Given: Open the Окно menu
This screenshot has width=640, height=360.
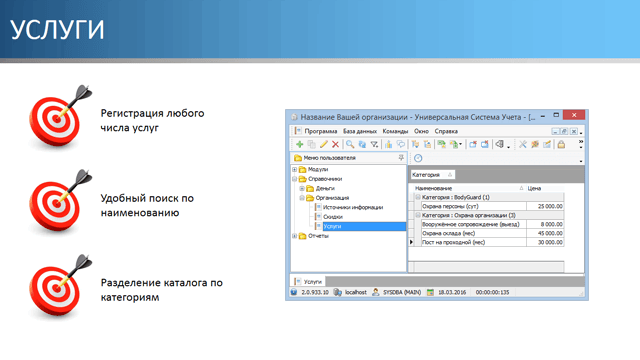Looking at the screenshot, I should [421, 131].
